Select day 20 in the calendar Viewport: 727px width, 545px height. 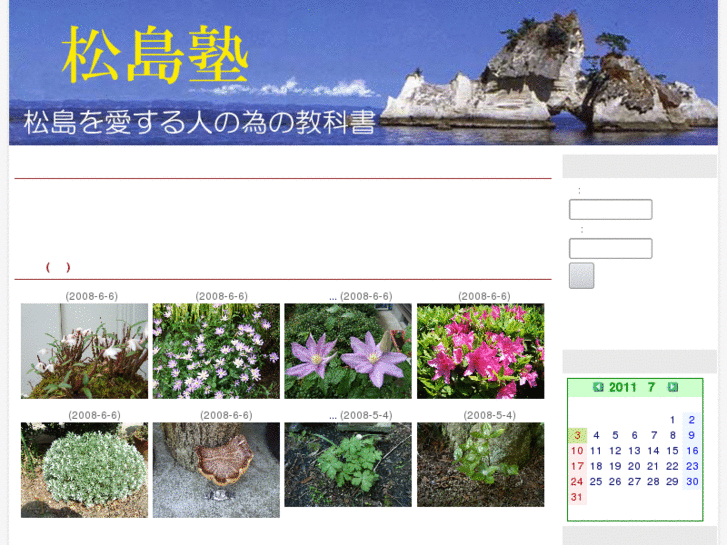pyautogui.click(x=634, y=466)
